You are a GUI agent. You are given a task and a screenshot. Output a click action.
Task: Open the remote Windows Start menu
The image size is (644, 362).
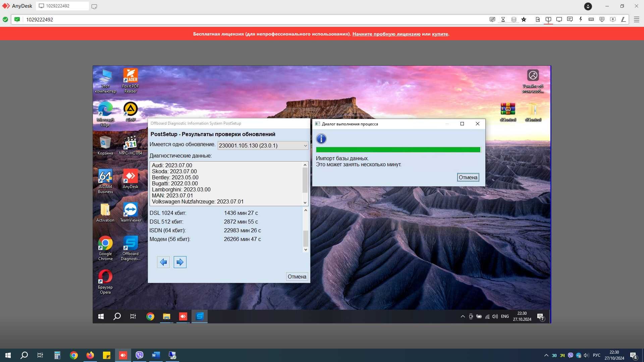pyautogui.click(x=101, y=316)
